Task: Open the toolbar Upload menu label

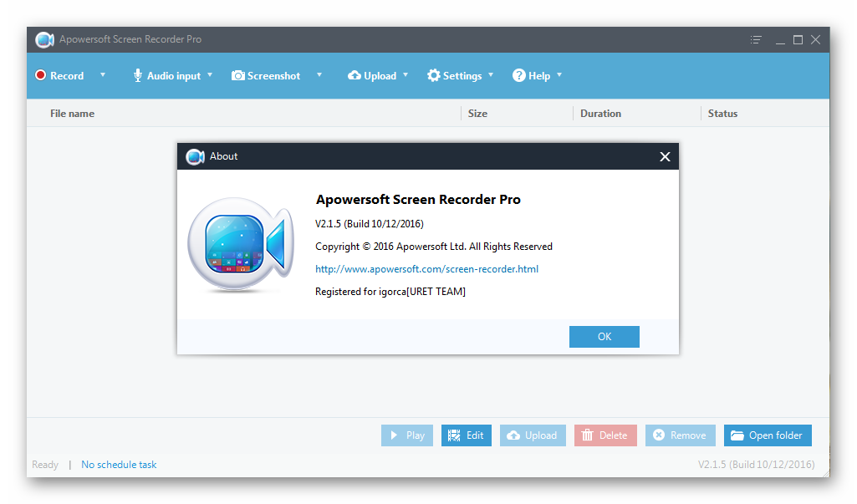Action: click(x=380, y=76)
